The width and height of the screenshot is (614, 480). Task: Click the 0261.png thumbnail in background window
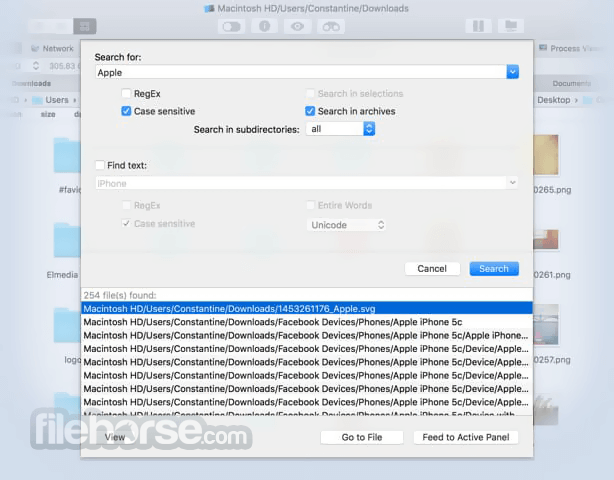point(546,240)
